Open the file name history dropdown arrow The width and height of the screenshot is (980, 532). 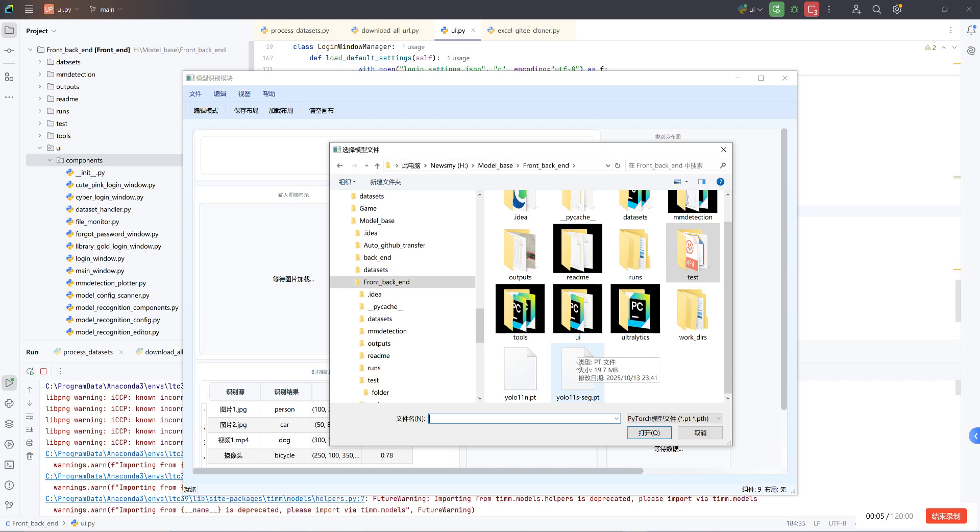616,419
